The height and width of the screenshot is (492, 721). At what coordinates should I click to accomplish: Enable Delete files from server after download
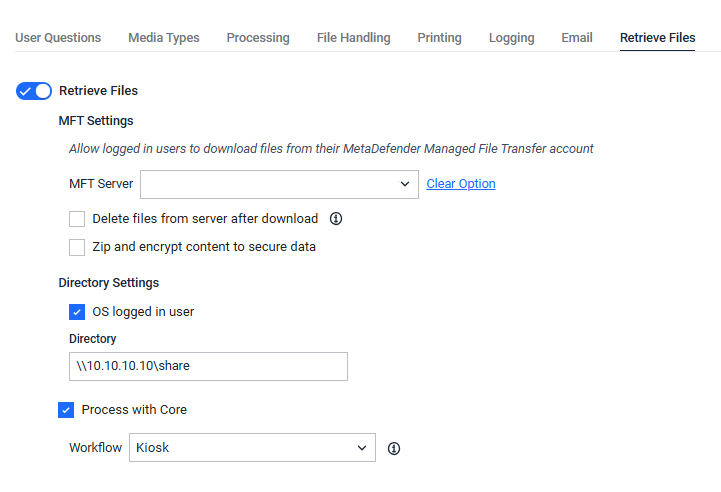click(x=77, y=219)
